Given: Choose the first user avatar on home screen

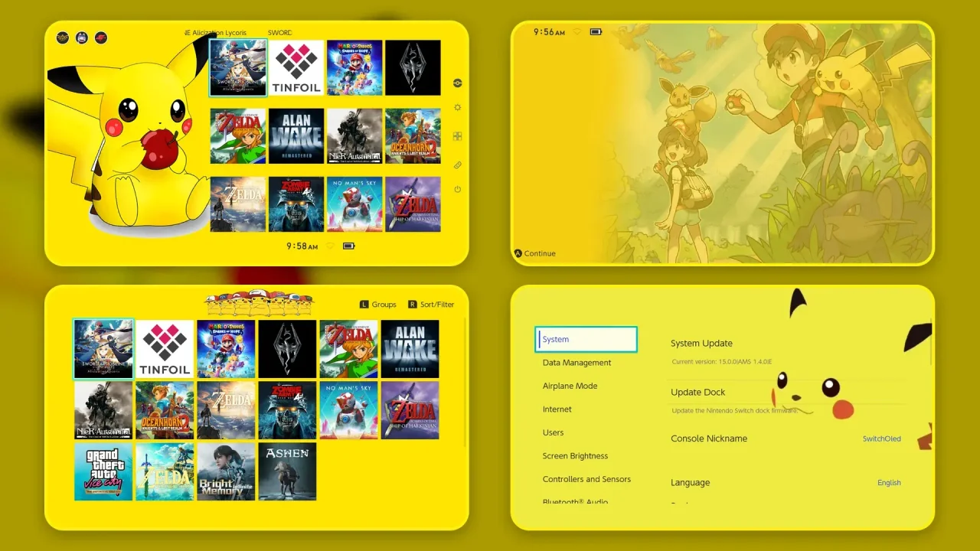Looking at the screenshot, I should (63, 37).
